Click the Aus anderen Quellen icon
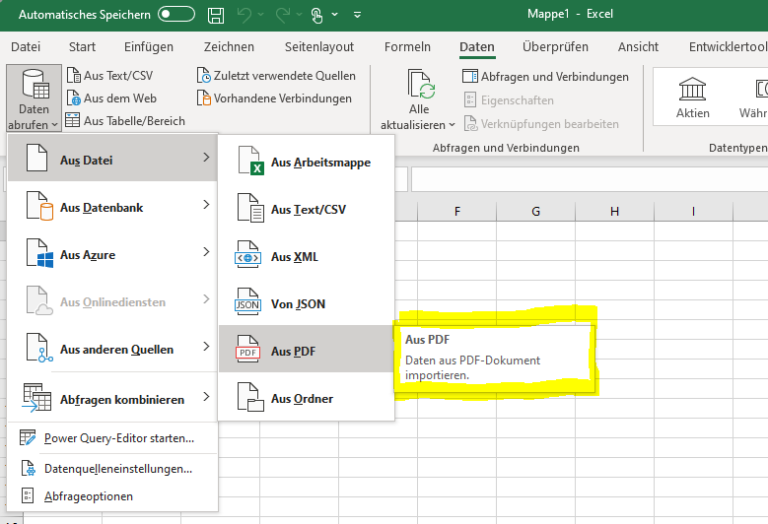The width and height of the screenshot is (768, 524). point(39,348)
